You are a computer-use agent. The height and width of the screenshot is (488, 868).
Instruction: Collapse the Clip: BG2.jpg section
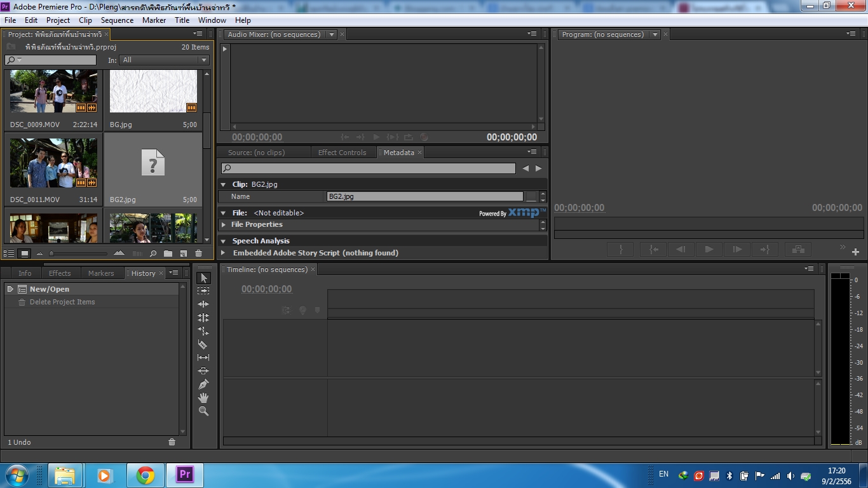click(x=223, y=184)
